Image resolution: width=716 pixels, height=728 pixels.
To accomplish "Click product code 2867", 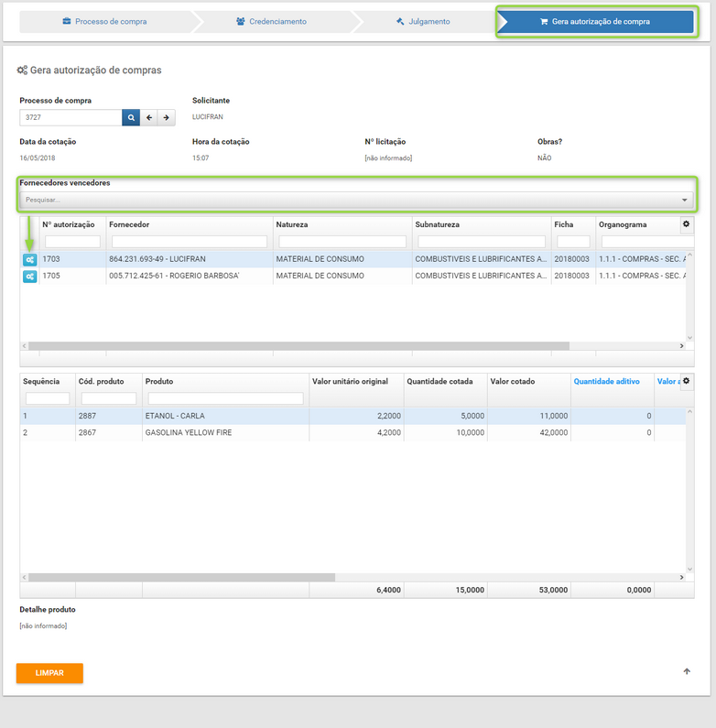I will click(x=87, y=433).
